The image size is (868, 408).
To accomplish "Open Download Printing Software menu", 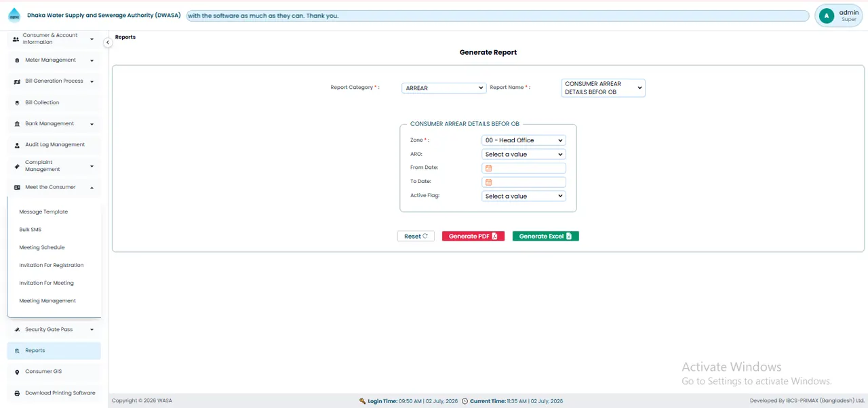I will click(54, 393).
